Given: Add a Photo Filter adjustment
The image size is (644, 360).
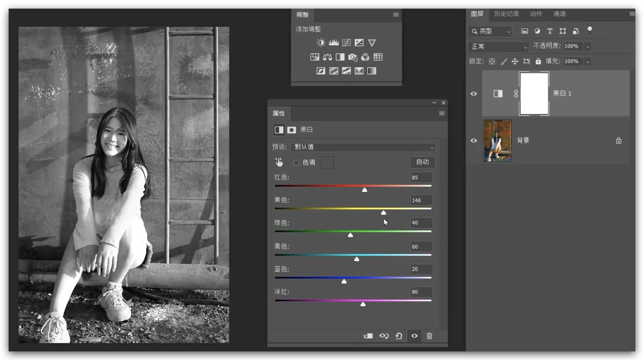Looking at the screenshot, I should click(x=353, y=57).
